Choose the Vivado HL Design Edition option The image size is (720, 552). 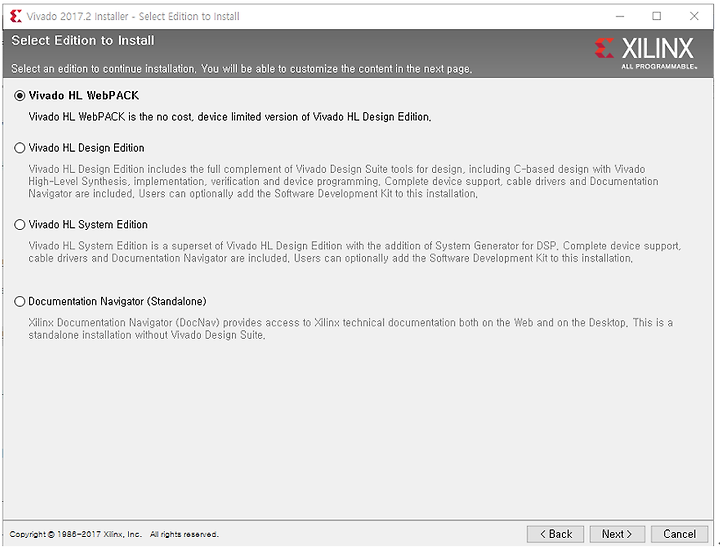tap(20, 148)
